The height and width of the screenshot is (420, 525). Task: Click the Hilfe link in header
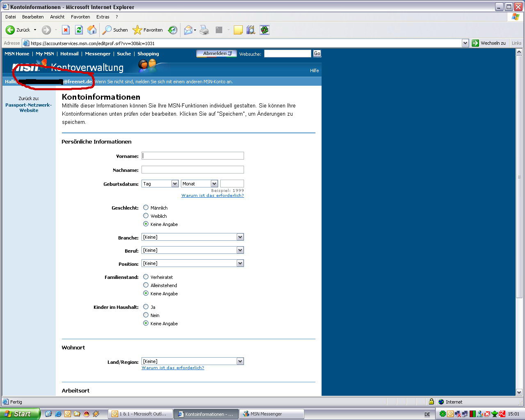click(314, 71)
